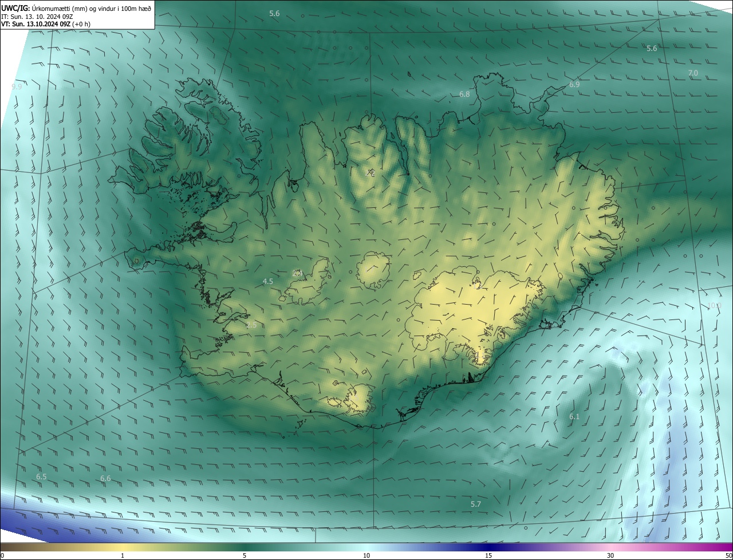
Task: Click the 'IT: Sun. 13. 10. 2024 09Z' line
Action: click(x=37, y=16)
